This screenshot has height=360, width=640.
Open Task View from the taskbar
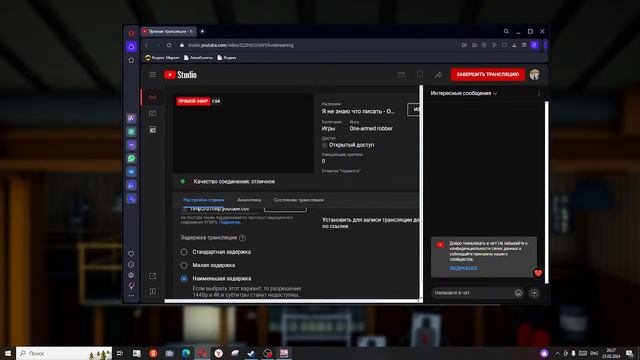click(120, 353)
